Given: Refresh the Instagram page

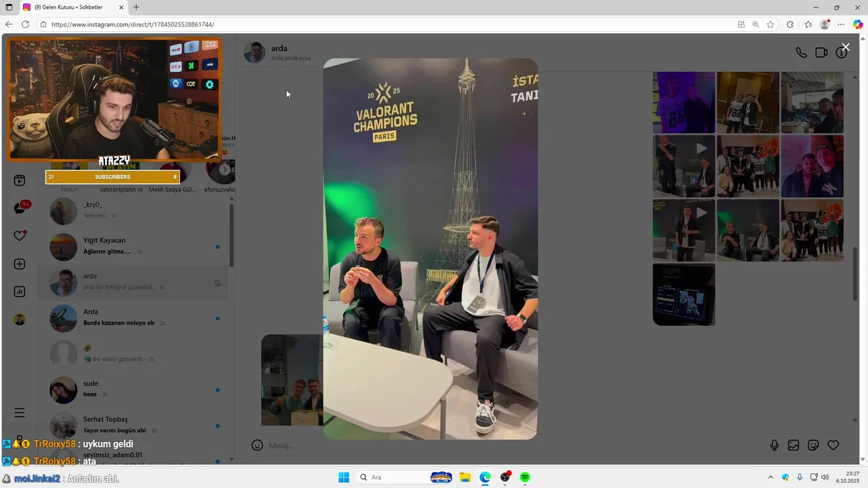Looking at the screenshot, I should [x=25, y=24].
